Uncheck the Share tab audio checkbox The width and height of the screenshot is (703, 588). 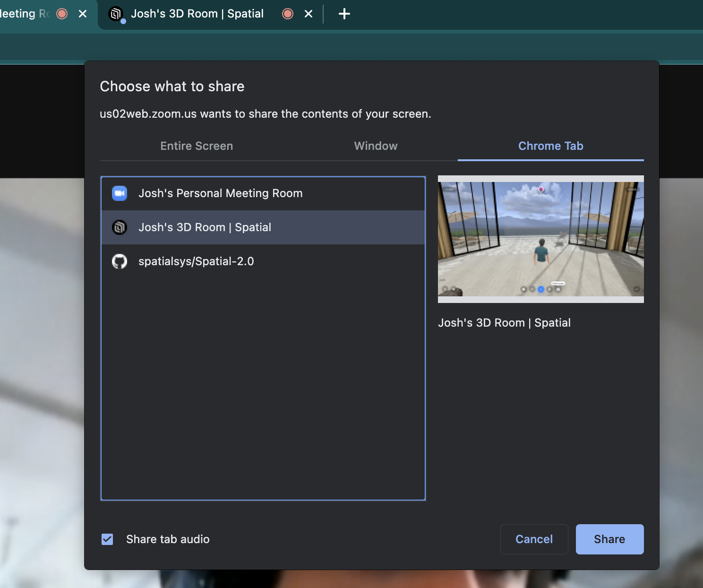click(107, 539)
